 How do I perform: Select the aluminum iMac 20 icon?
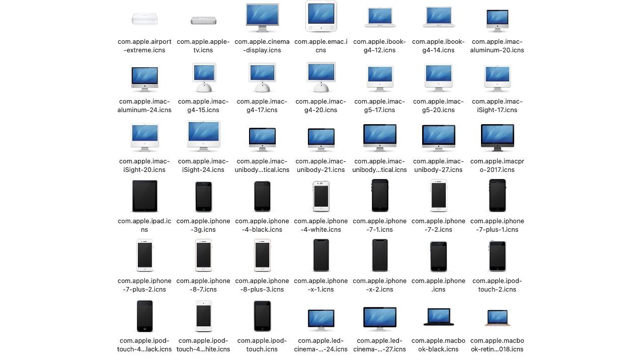pos(498,21)
